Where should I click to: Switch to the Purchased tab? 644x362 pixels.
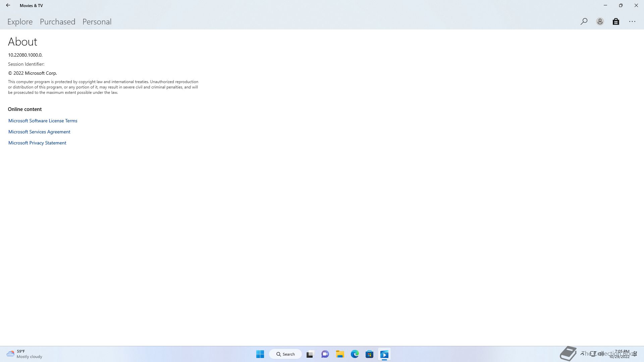click(58, 22)
